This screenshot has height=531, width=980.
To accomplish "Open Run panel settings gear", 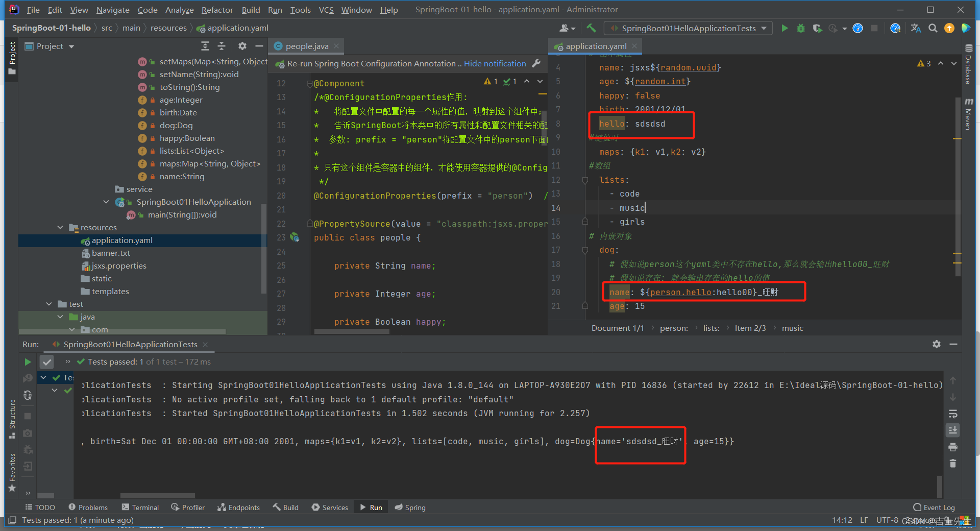I will (936, 344).
